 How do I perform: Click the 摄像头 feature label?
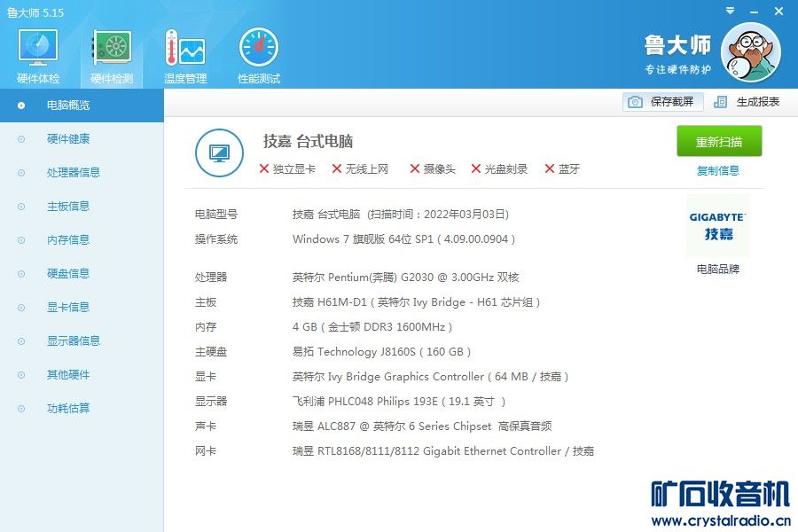(439, 169)
